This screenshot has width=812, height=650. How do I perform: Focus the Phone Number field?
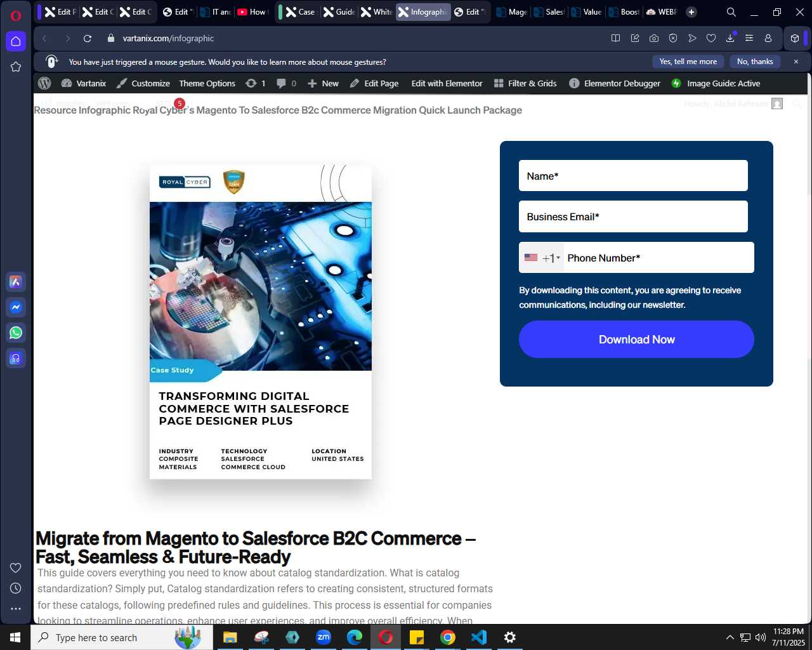(658, 258)
